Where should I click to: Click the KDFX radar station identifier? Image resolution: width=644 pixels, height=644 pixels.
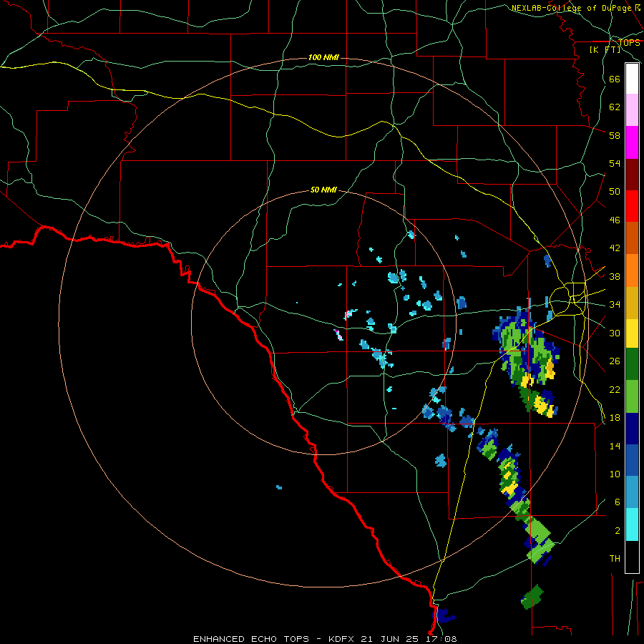click(x=343, y=639)
